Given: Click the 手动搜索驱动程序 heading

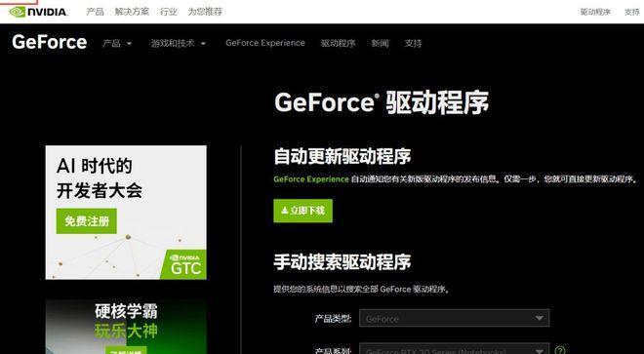Looking at the screenshot, I should [342, 261].
